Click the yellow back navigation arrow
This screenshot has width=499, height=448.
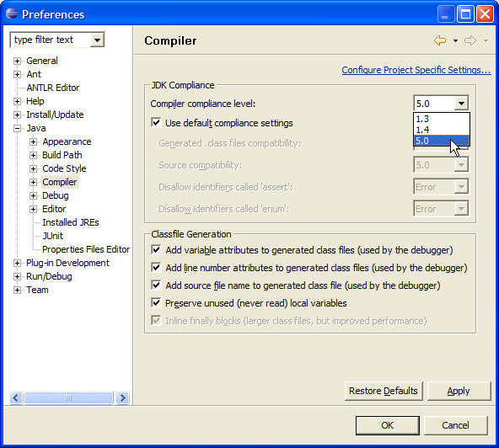(440, 40)
